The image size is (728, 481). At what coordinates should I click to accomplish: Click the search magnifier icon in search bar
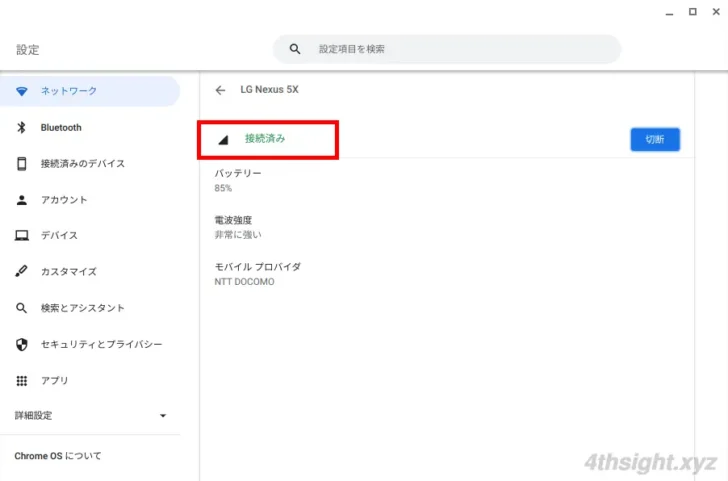(295, 49)
